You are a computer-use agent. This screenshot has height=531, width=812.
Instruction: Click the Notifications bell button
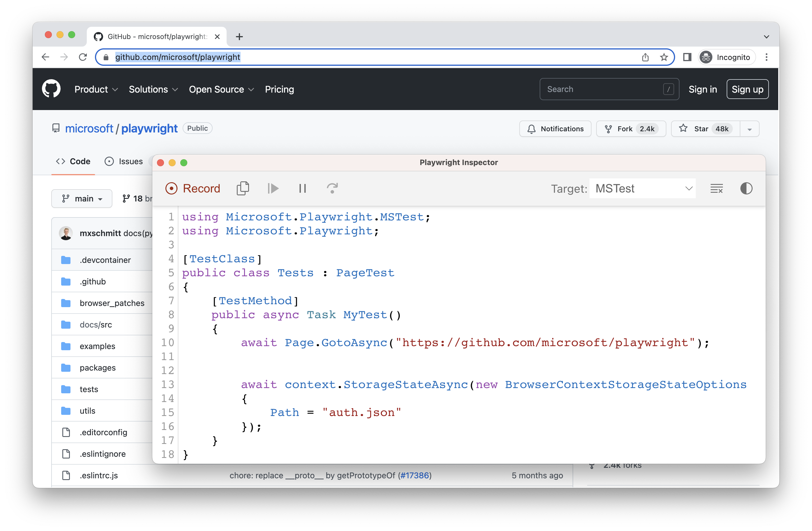(x=555, y=129)
